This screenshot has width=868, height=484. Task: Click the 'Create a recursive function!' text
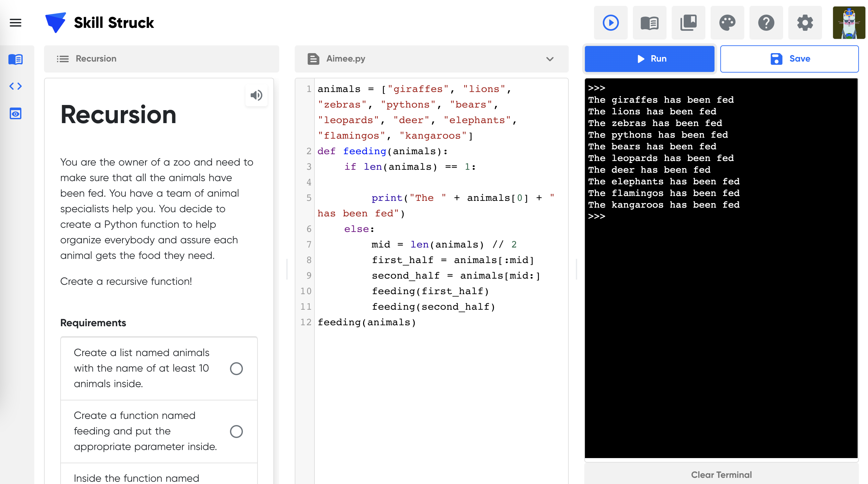pyautogui.click(x=126, y=281)
